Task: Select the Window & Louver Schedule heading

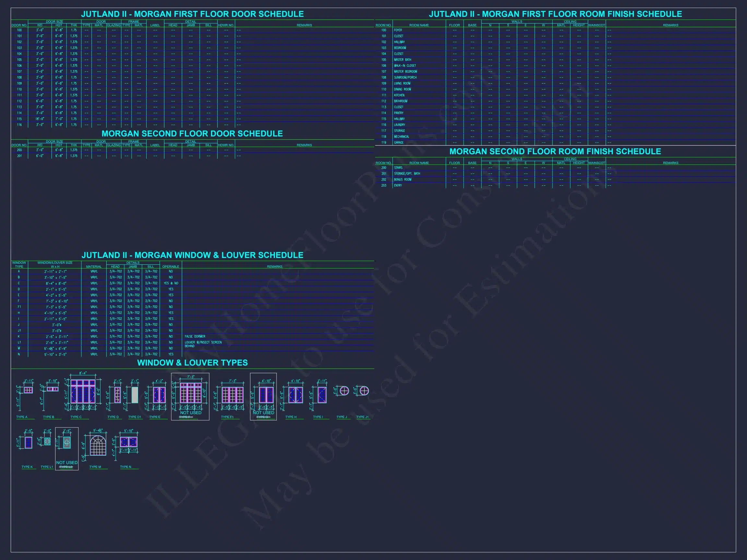Action: (192, 255)
